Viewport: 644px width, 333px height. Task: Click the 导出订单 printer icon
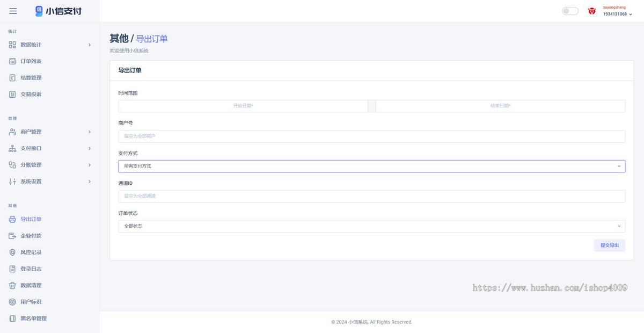12,219
